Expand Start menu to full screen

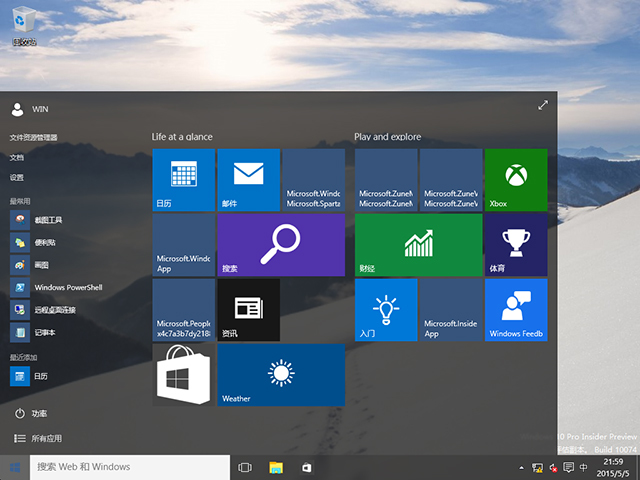[x=543, y=105]
